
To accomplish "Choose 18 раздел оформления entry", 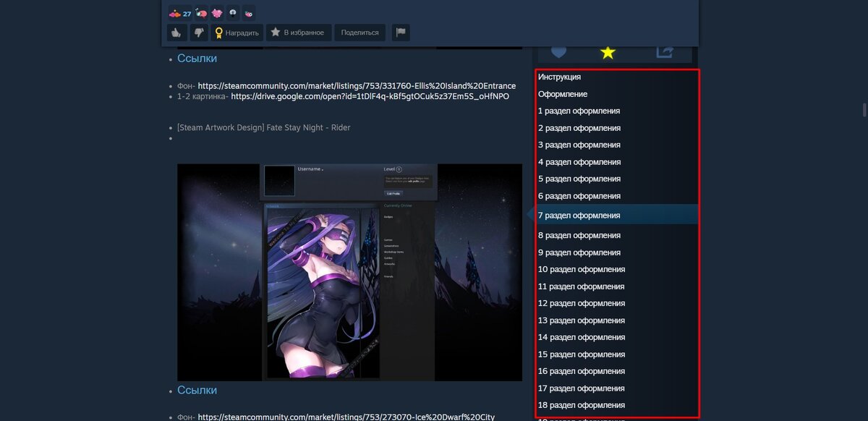I will [582, 405].
